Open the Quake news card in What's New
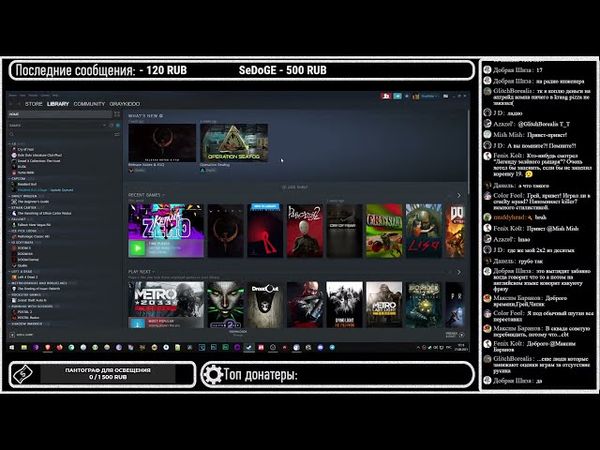 pyautogui.click(x=162, y=142)
